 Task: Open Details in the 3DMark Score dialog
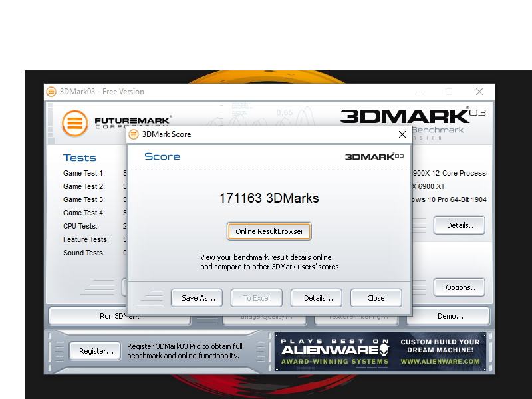[x=317, y=298]
